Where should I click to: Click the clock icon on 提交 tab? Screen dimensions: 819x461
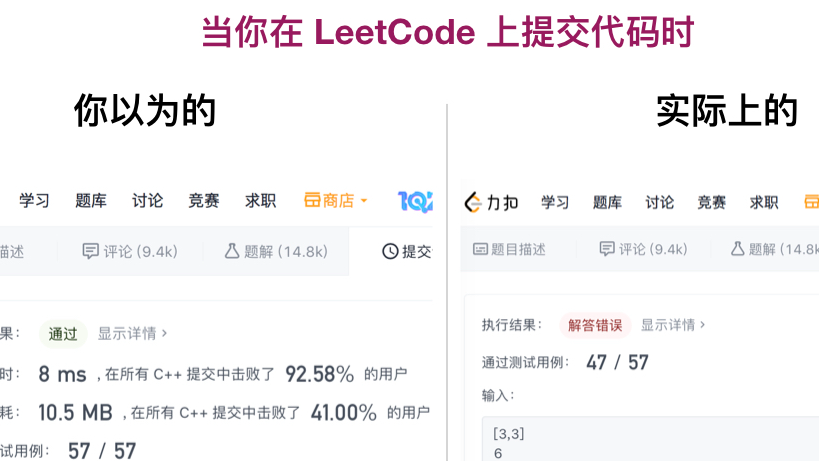click(390, 252)
